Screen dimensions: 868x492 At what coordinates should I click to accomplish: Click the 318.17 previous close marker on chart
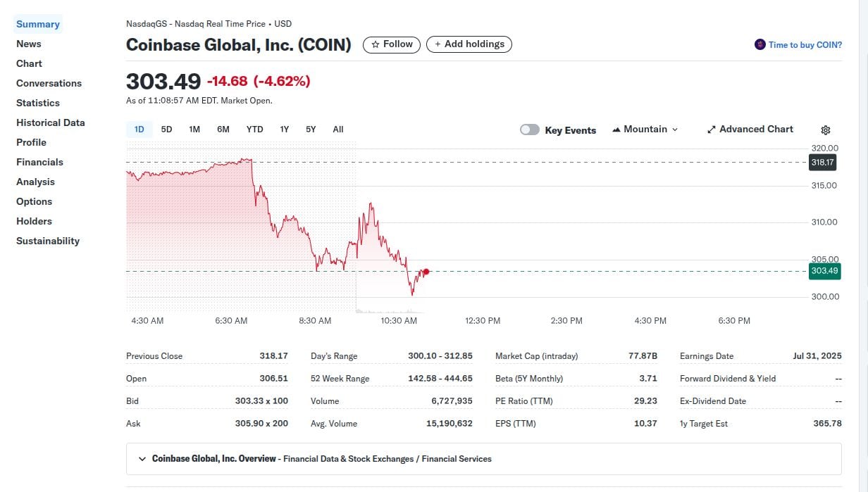822,162
